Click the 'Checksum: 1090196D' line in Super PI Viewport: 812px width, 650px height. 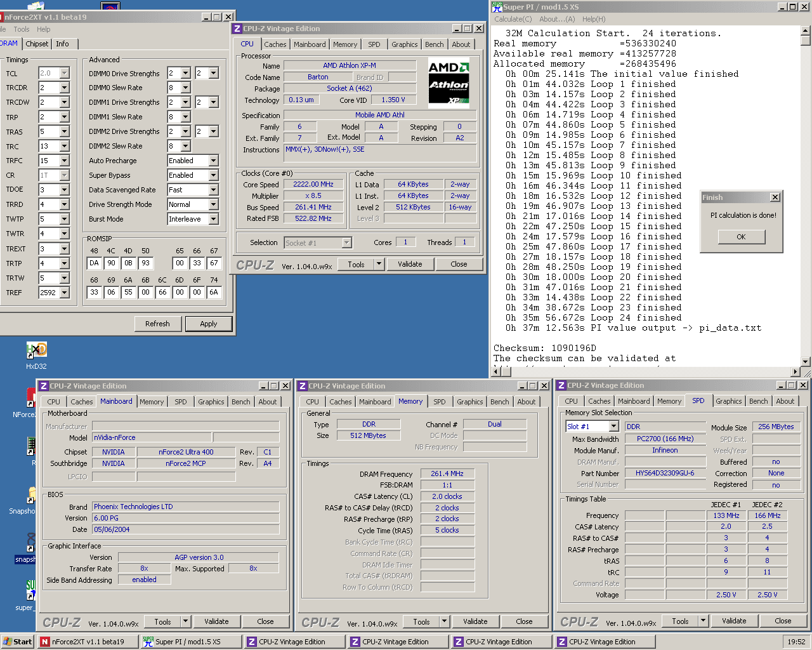click(545, 348)
